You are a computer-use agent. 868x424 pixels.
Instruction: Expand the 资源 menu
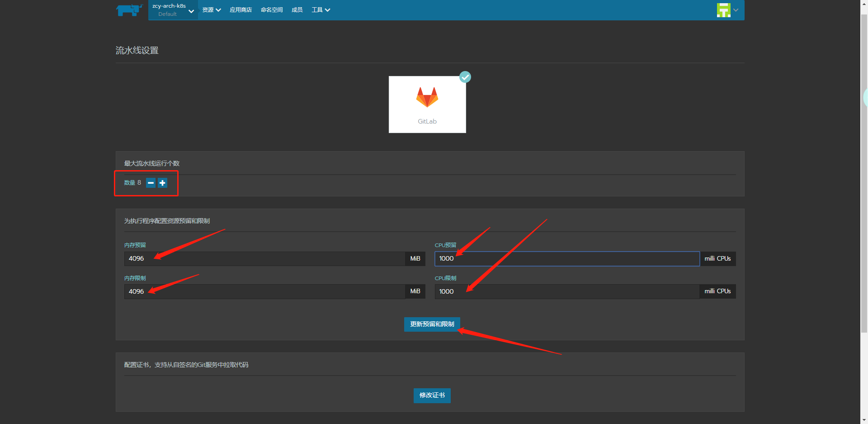coord(212,10)
